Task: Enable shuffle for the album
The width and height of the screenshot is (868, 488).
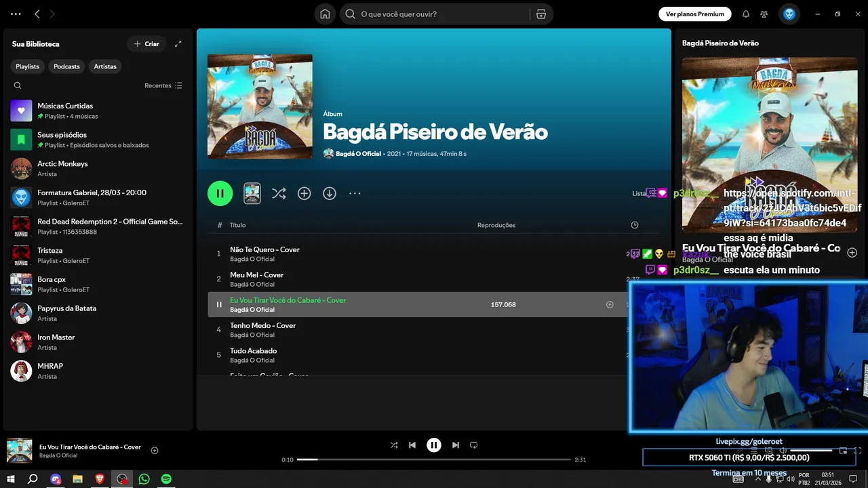Action: click(279, 193)
